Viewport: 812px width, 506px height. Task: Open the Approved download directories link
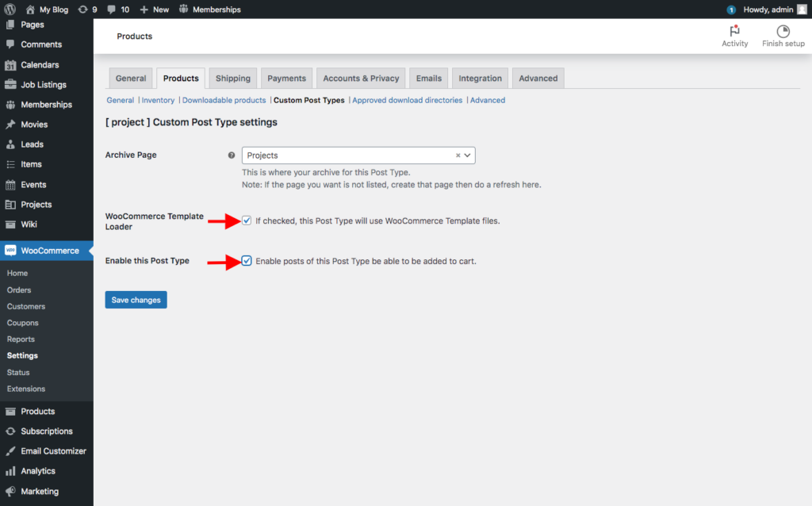coord(407,101)
